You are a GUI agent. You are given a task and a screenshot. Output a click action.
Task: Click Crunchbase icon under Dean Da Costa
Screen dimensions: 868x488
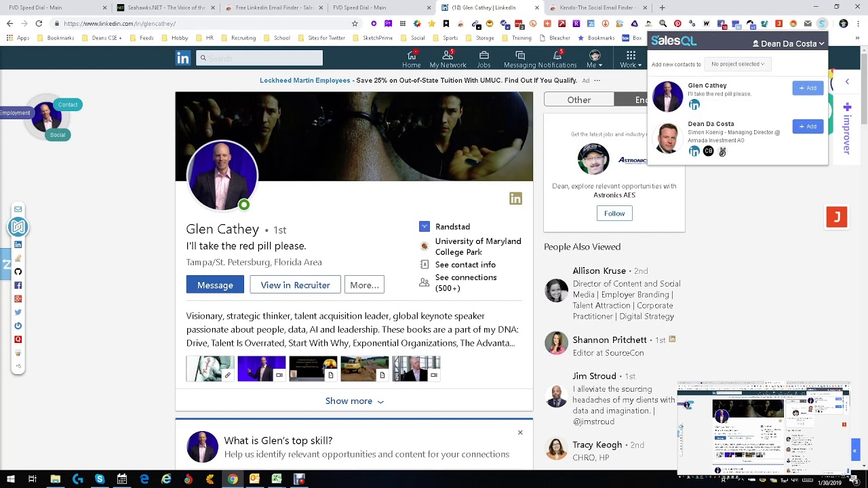tap(708, 151)
